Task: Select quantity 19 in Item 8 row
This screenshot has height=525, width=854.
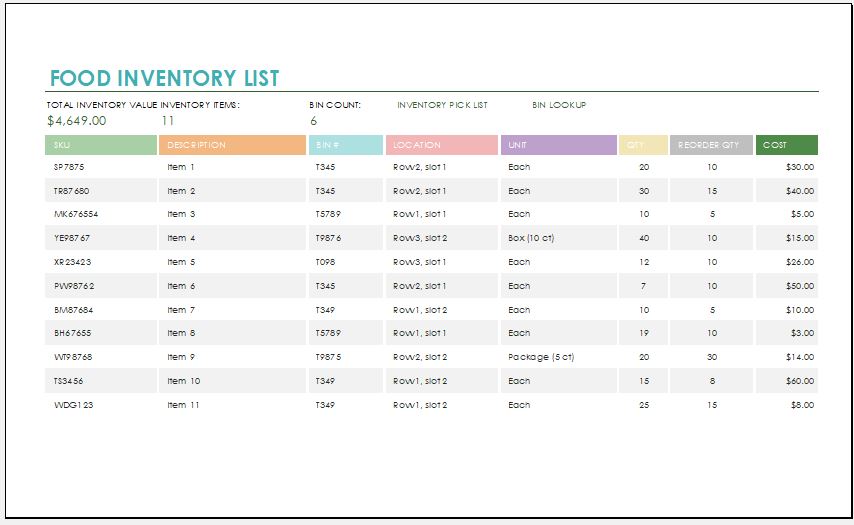Action: (x=644, y=333)
